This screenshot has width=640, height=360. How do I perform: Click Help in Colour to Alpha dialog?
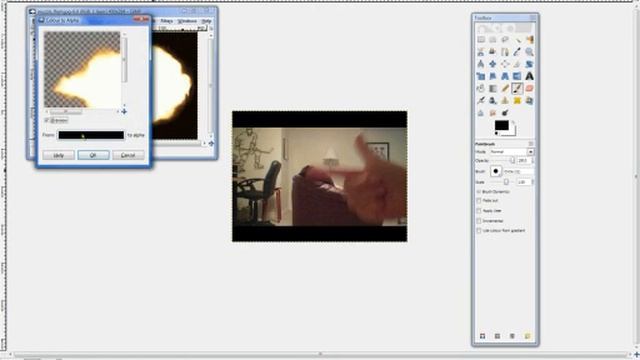[x=58, y=155]
